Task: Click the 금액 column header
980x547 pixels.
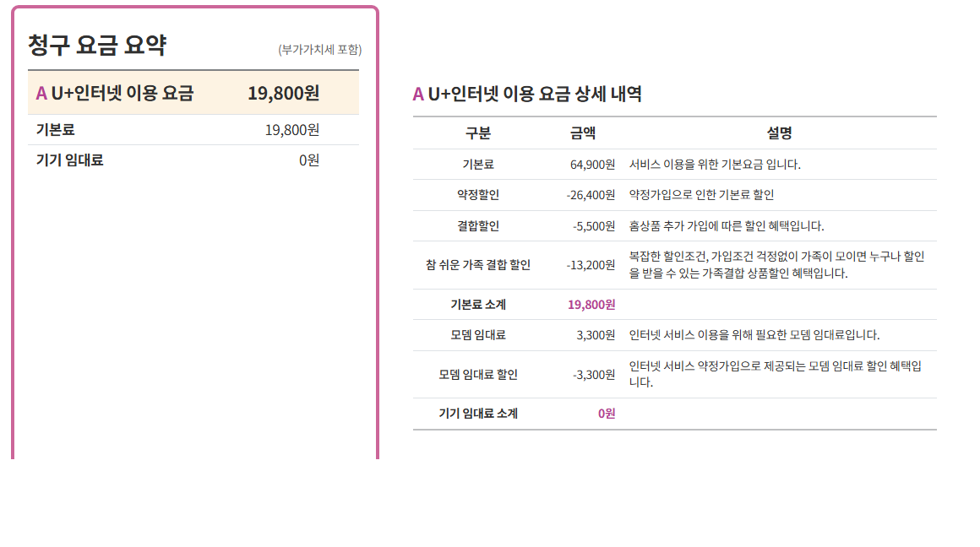Action: point(580,133)
